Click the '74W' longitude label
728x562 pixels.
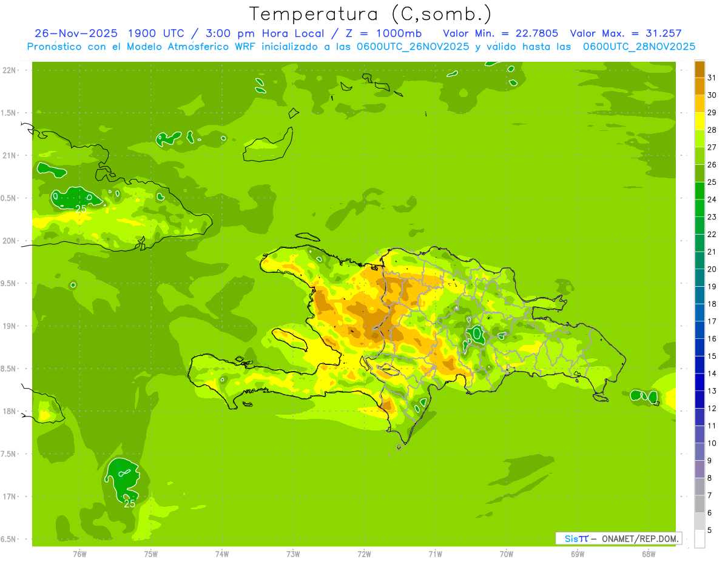click(221, 554)
